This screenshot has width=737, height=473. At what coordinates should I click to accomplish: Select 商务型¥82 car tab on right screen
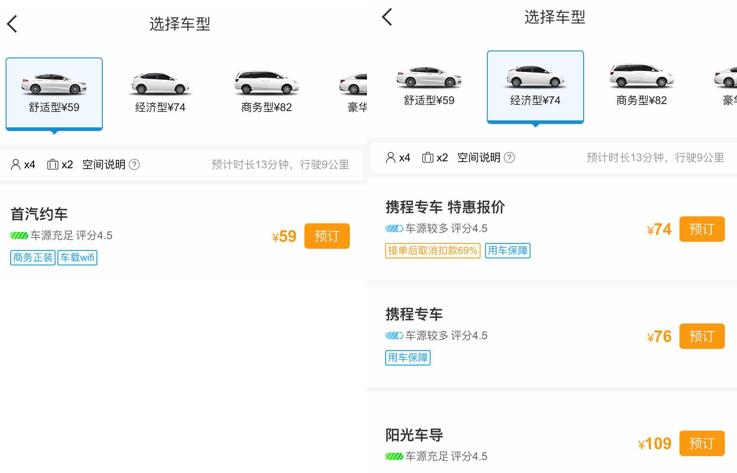click(x=642, y=86)
